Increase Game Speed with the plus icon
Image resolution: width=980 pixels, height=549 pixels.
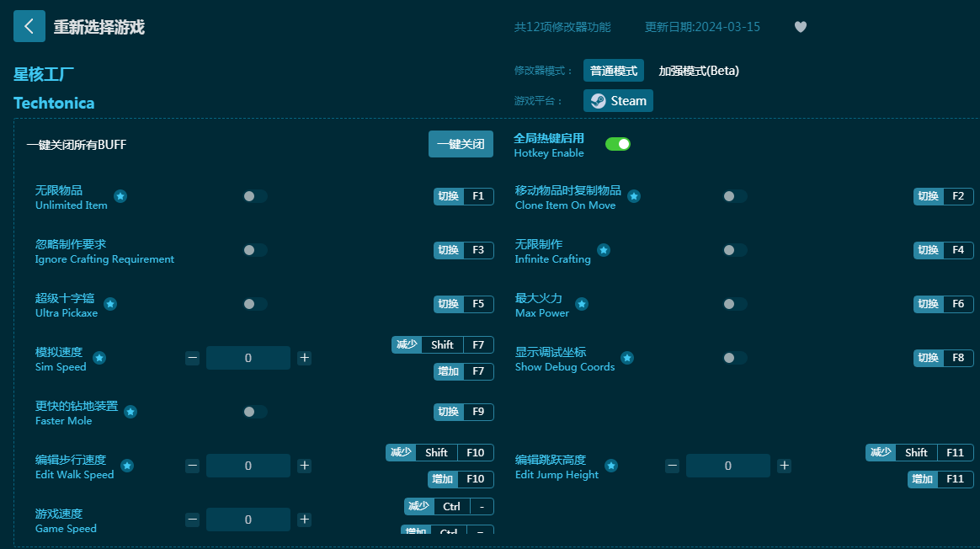(x=305, y=520)
